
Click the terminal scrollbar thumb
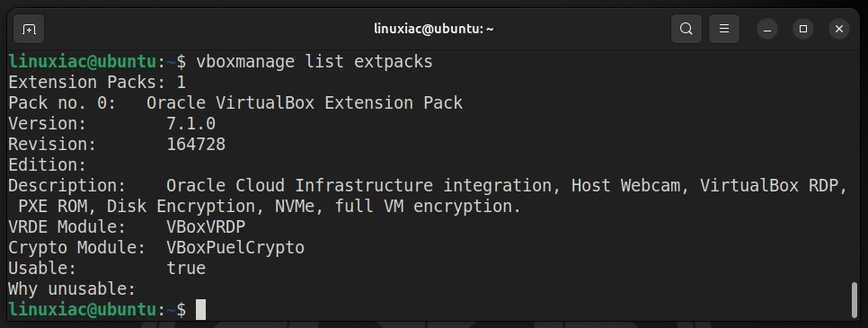[855, 299]
